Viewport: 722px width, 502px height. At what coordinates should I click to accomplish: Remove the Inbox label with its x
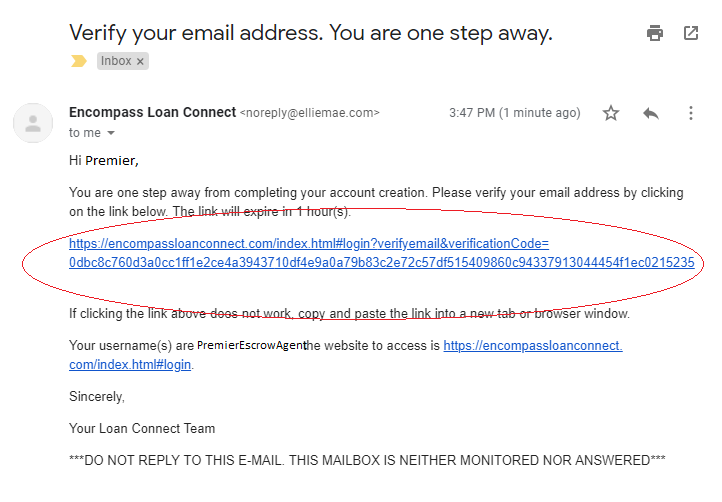tap(140, 61)
